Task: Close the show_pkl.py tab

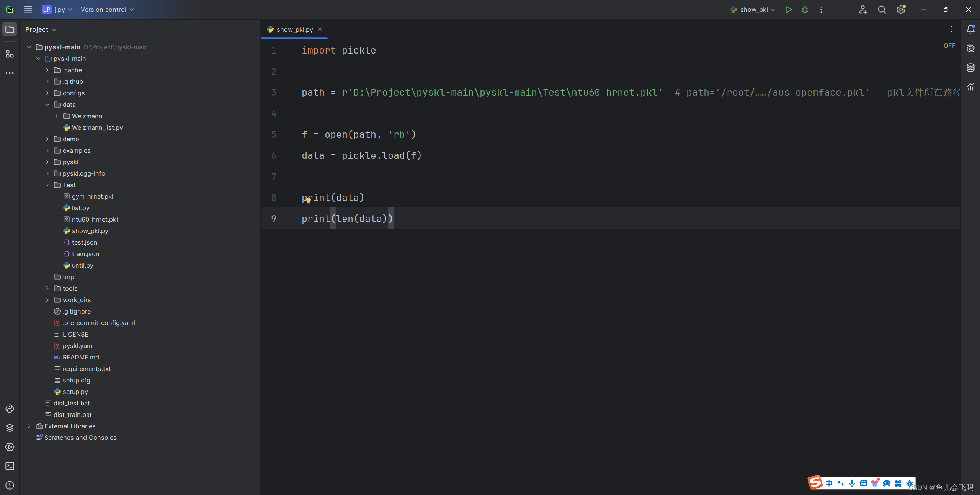Action: click(320, 29)
